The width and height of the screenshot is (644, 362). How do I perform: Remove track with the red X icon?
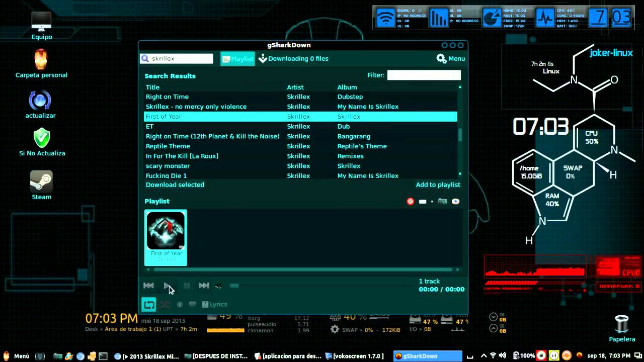click(x=411, y=201)
